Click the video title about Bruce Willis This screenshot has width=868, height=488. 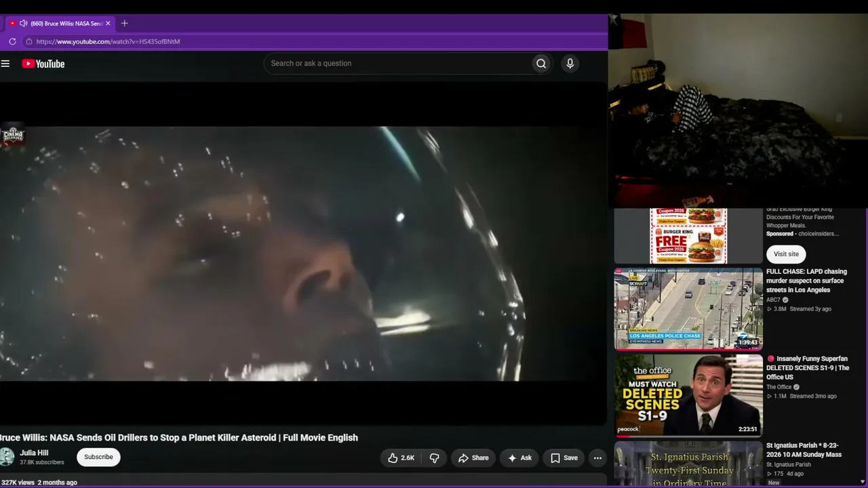179,438
